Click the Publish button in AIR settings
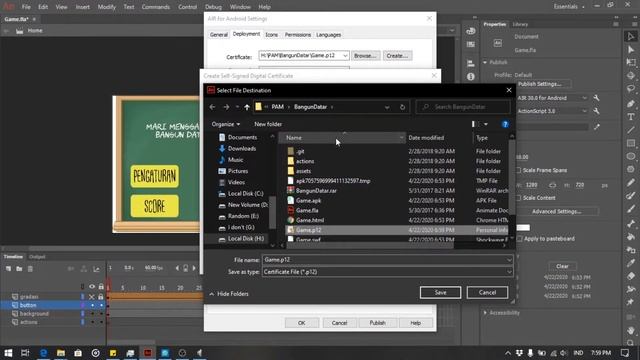The image size is (640, 360). click(378, 323)
